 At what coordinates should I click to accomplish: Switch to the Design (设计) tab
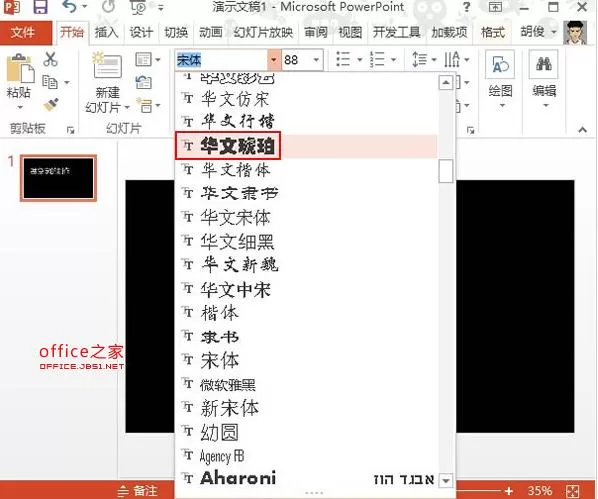click(x=141, y=33)
